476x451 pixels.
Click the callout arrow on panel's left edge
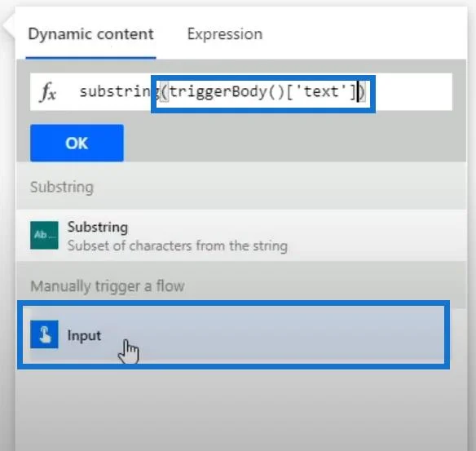tap(9, 27)
